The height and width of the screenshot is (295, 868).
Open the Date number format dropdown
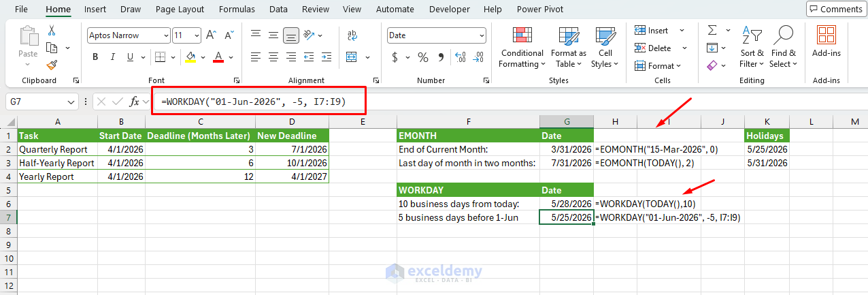[x=482, y=35]
